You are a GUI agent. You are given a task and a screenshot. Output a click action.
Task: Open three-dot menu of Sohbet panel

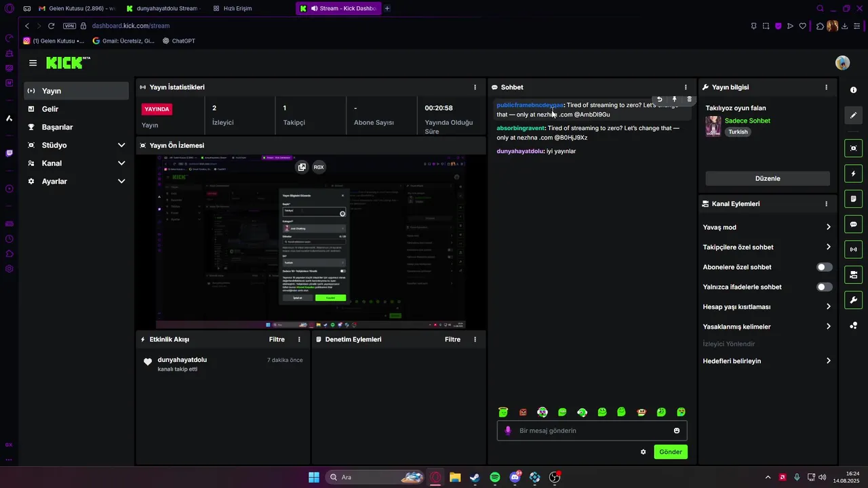686,87
